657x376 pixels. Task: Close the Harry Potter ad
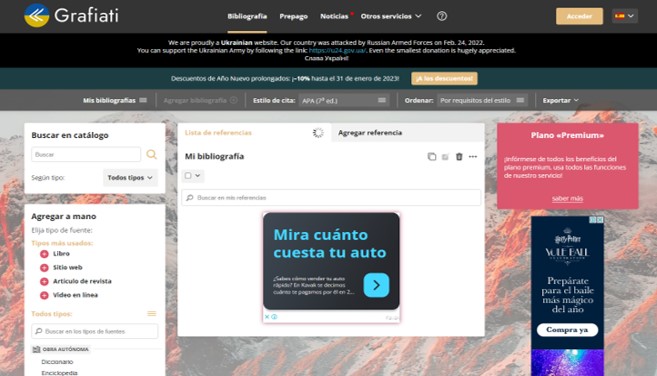point(600,220)
